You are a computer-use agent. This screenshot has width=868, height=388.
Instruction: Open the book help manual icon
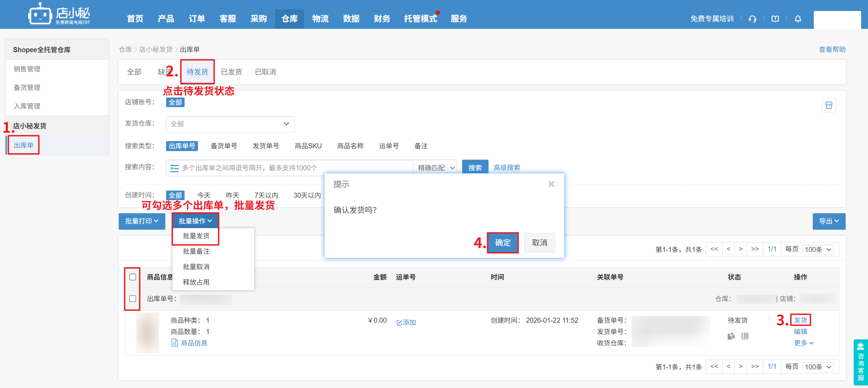pyautogui.click(x=775, y=19)
